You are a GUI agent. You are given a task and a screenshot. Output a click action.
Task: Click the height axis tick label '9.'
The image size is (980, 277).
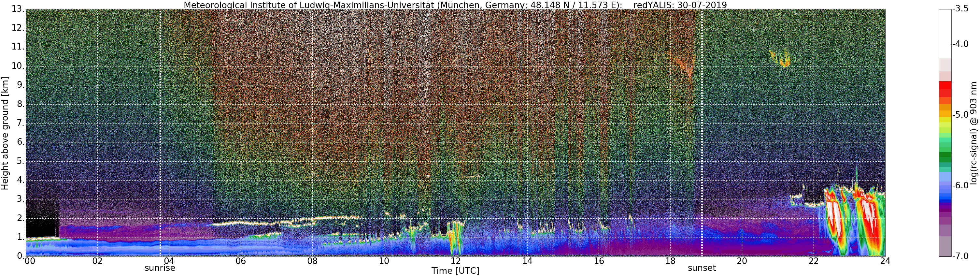[21, 85]
